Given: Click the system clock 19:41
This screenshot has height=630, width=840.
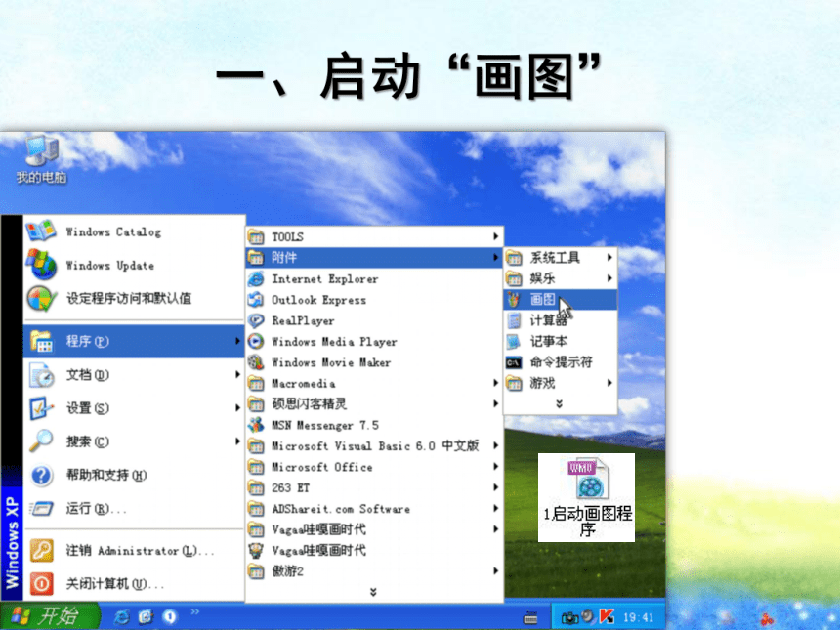Looking at the screenshot, I should [639, 617].
